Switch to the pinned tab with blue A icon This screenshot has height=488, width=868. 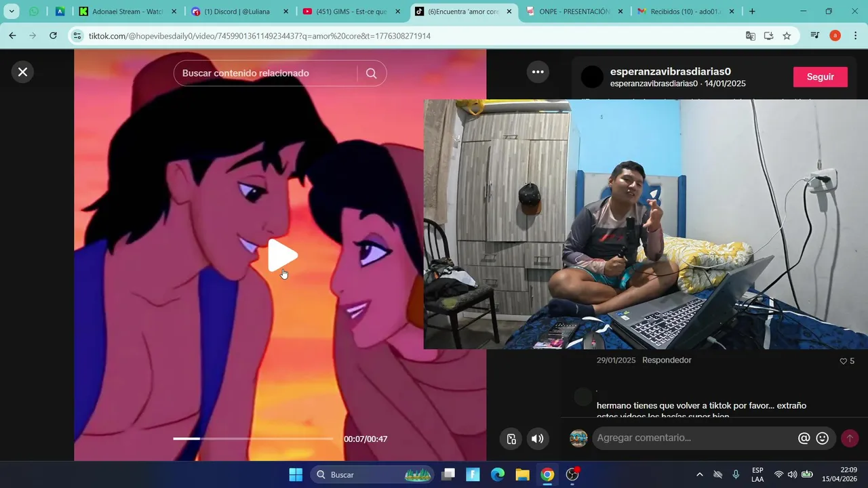[x=60, y=12]
